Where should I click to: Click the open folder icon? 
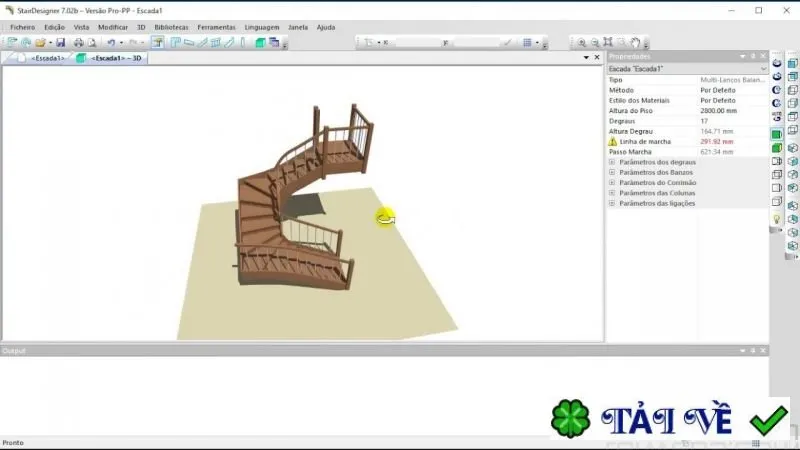(40, 42)
